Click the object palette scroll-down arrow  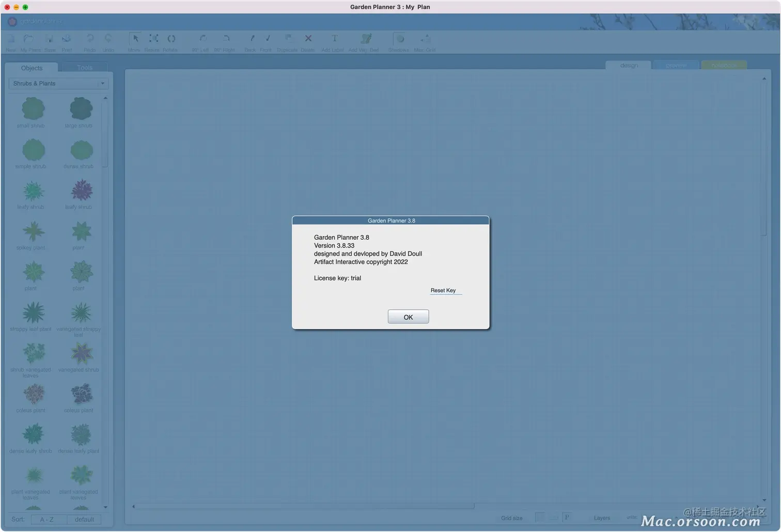pos(105,507)
